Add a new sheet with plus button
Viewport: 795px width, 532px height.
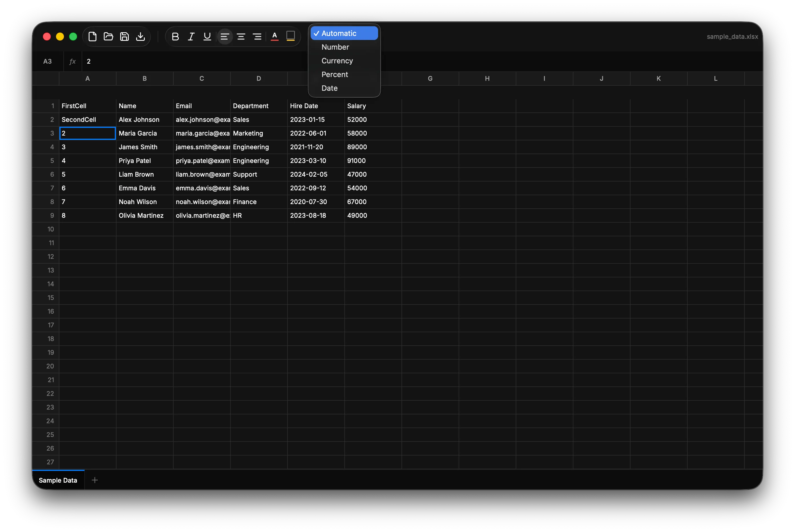click(95, 480)
